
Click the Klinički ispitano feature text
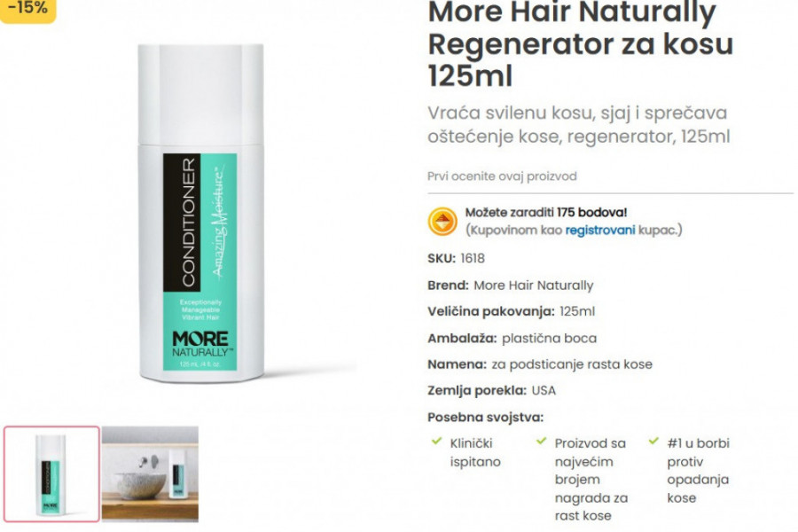click(475, 452)
